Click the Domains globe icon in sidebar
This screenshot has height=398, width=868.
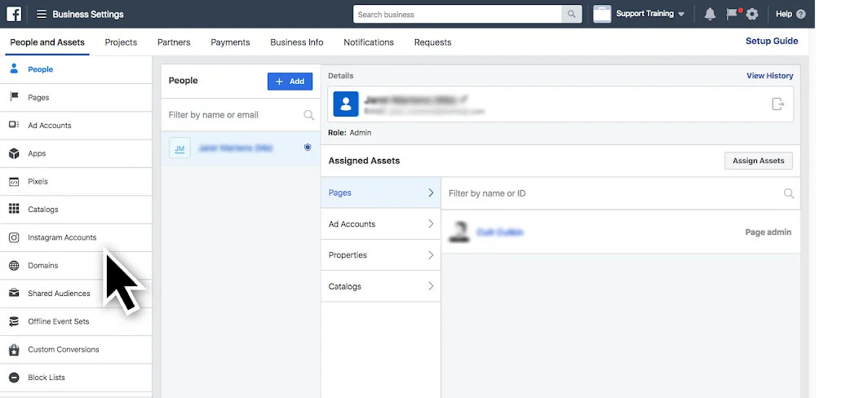coord(14,265)
